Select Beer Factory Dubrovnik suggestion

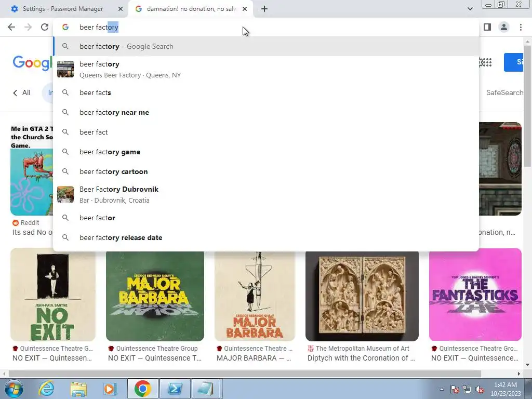pyautogui.click(x=266, y=194)
